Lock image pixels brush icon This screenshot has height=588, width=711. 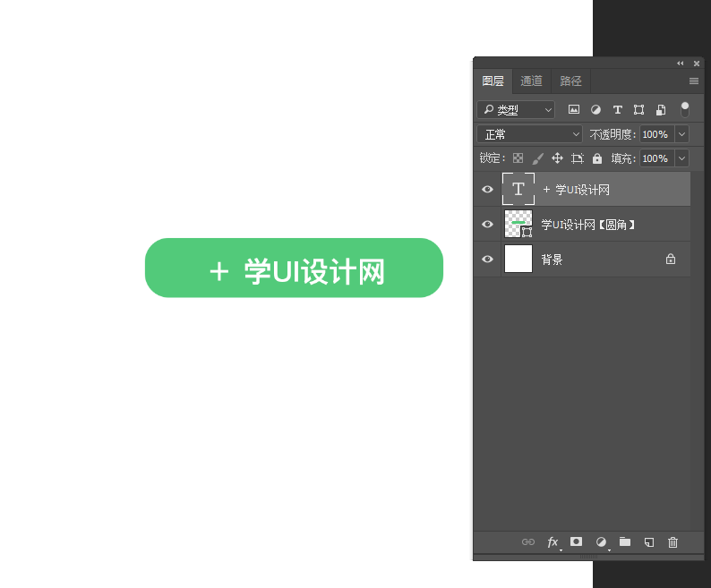[537, 158]
